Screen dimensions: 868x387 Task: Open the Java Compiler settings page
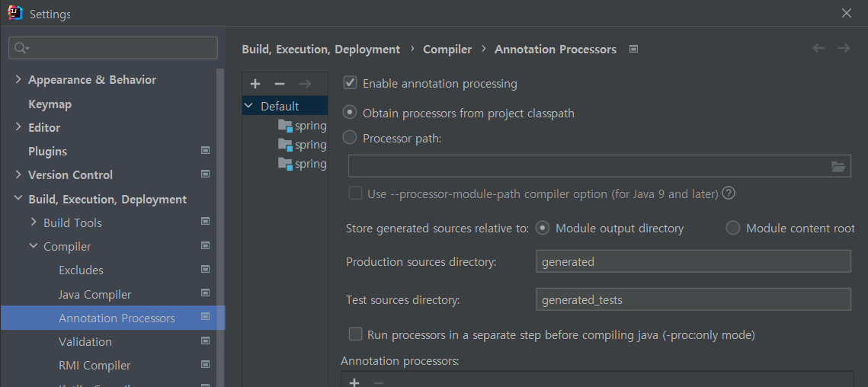pos(94,294)
